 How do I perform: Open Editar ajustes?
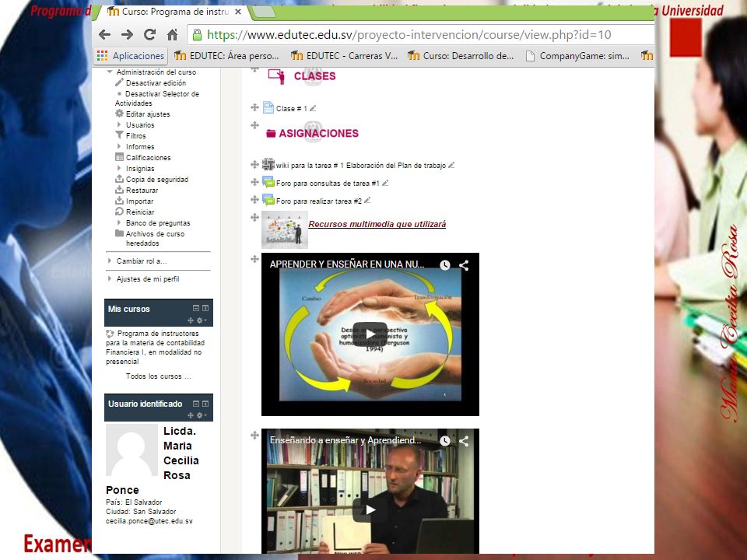(148, 114)
